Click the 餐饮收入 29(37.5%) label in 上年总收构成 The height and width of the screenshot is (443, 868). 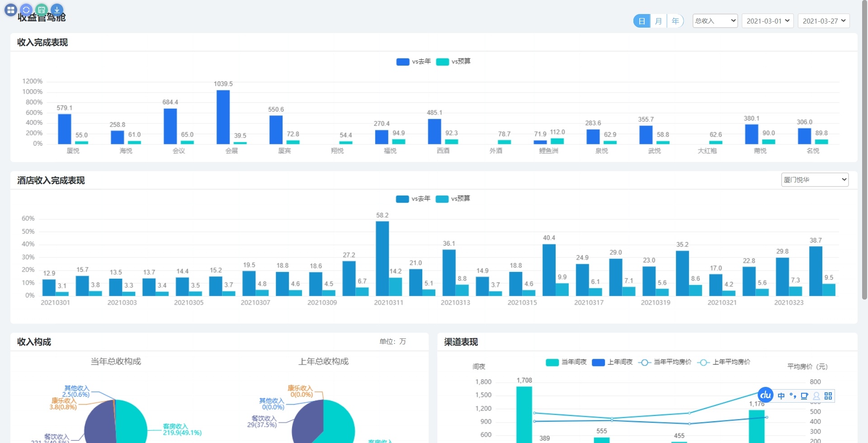[x=262, y=421]
